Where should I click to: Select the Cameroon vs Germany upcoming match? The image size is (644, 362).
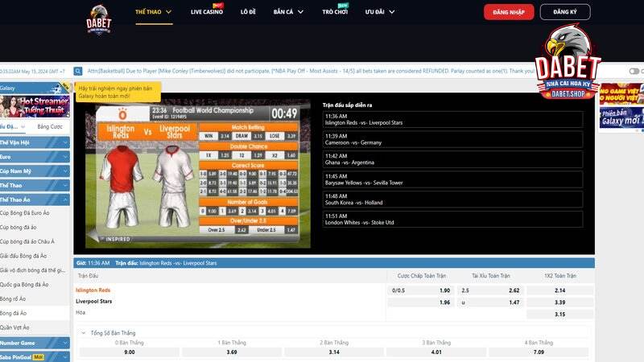(x=452, y=138)
